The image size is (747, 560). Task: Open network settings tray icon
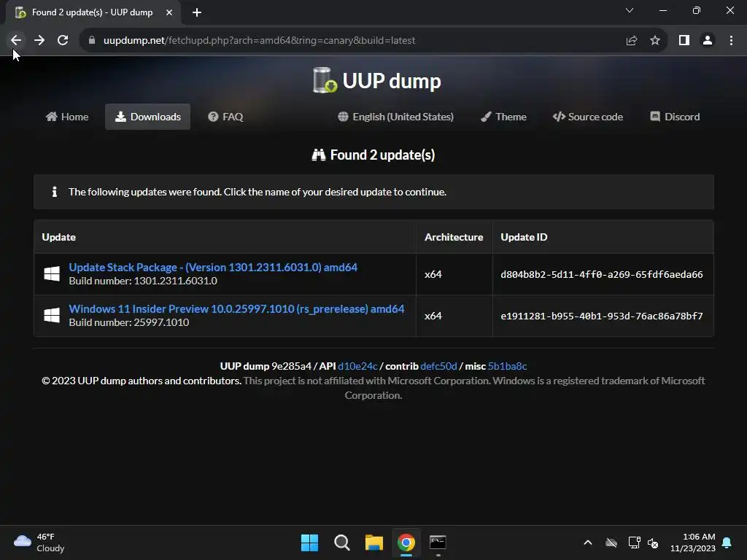point(634,542)
